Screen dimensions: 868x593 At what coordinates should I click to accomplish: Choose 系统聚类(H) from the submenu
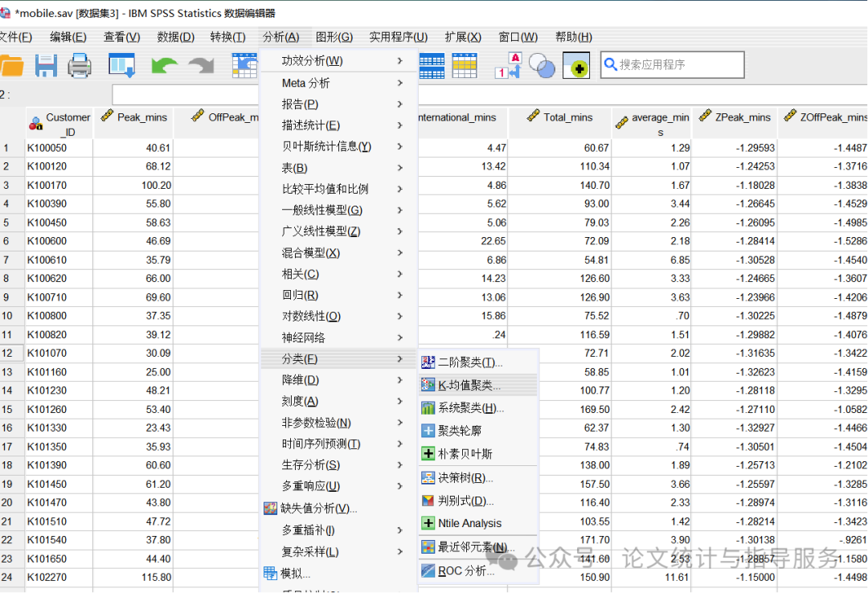click(478, 408)
